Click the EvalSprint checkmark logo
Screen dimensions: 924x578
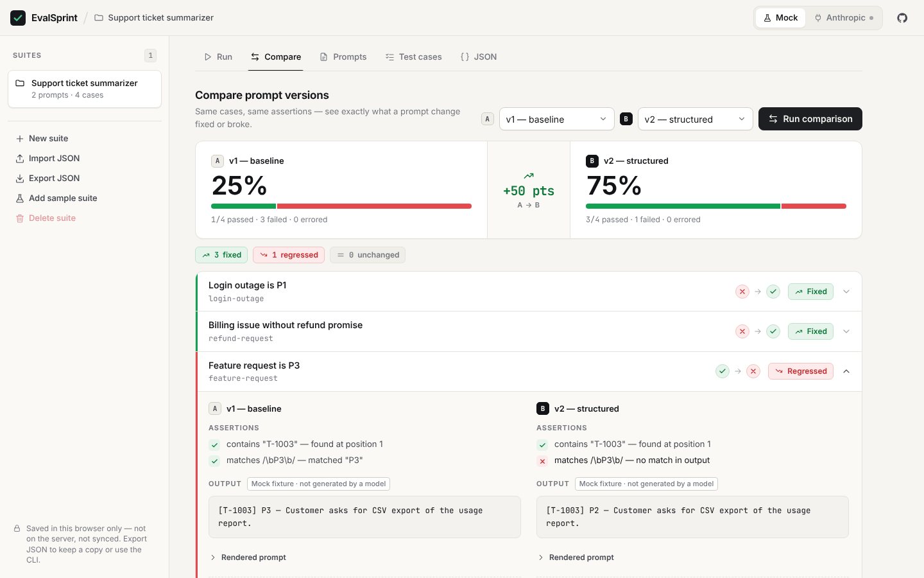coord(18,18)
